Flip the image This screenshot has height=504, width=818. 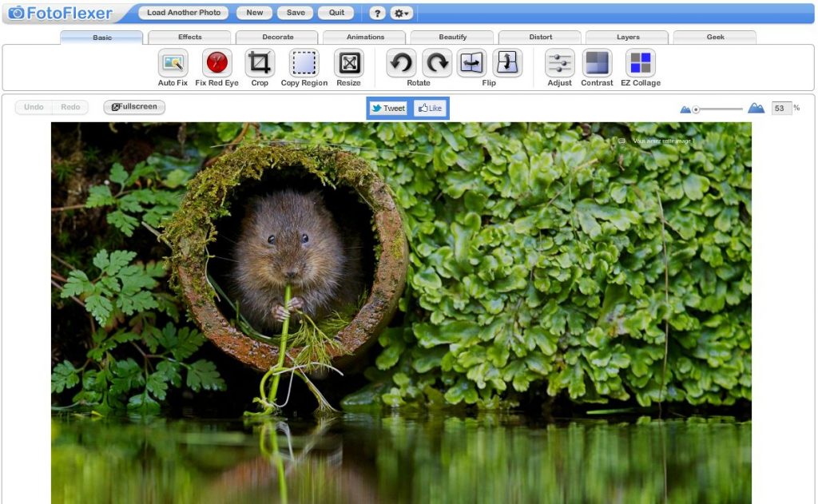(471, 64)
